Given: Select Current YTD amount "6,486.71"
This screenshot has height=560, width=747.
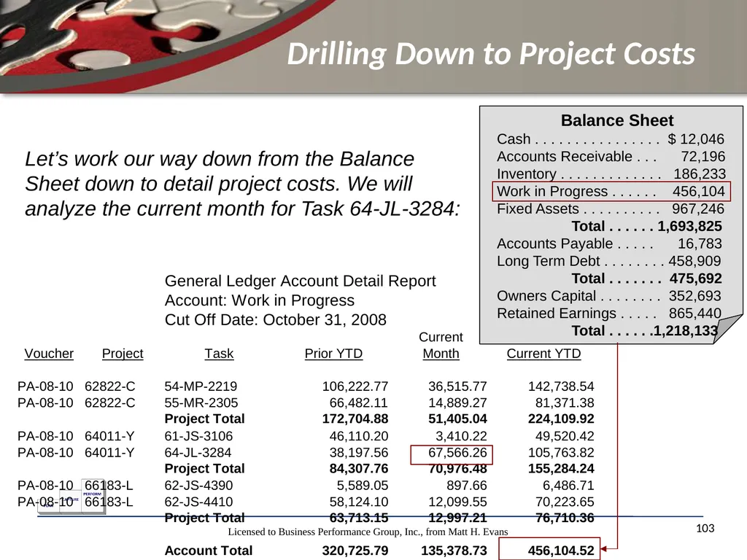Looking at the screenshot, I should 568,486.
